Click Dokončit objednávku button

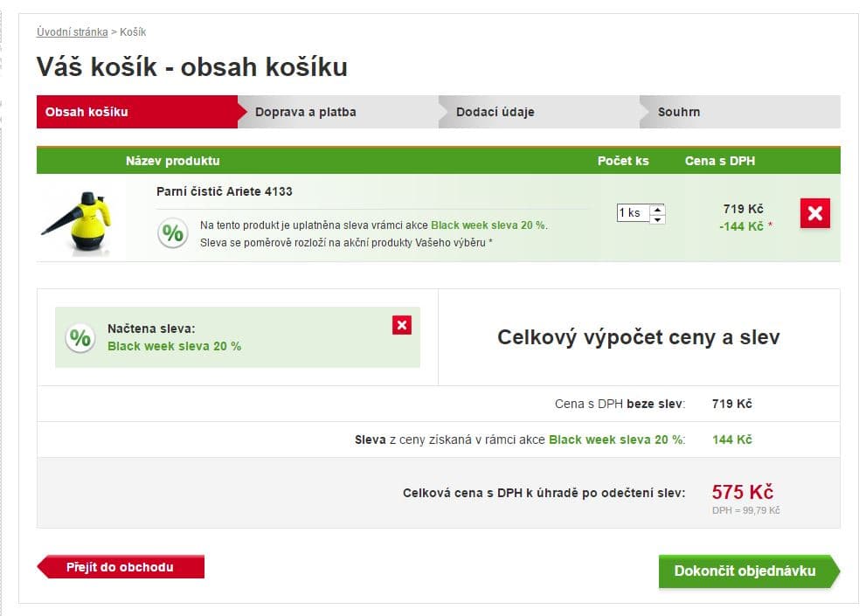[749, 571]
